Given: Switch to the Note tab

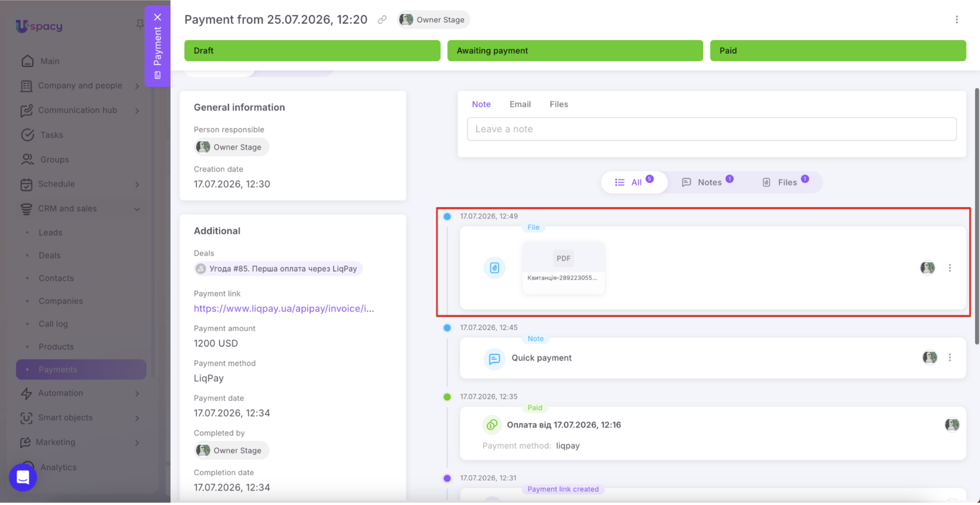Looking at the screenshot, I should (x=481, y=104).
